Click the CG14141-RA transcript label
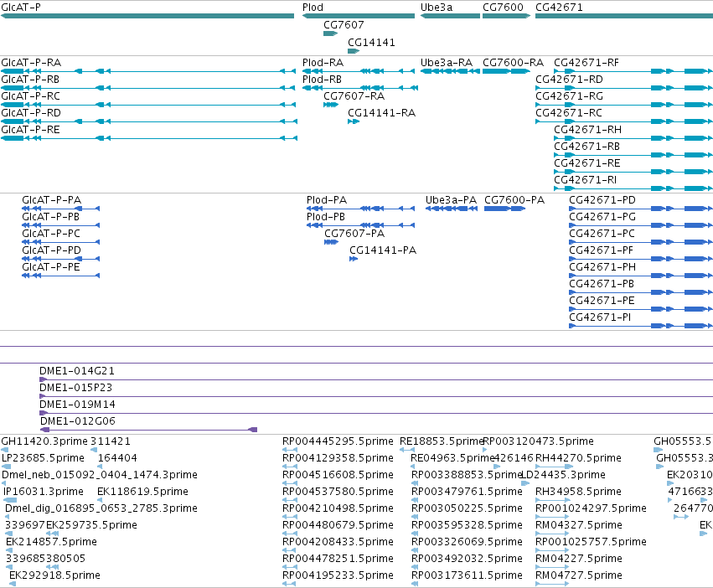 pyautogui.click(x=381, y=113)
